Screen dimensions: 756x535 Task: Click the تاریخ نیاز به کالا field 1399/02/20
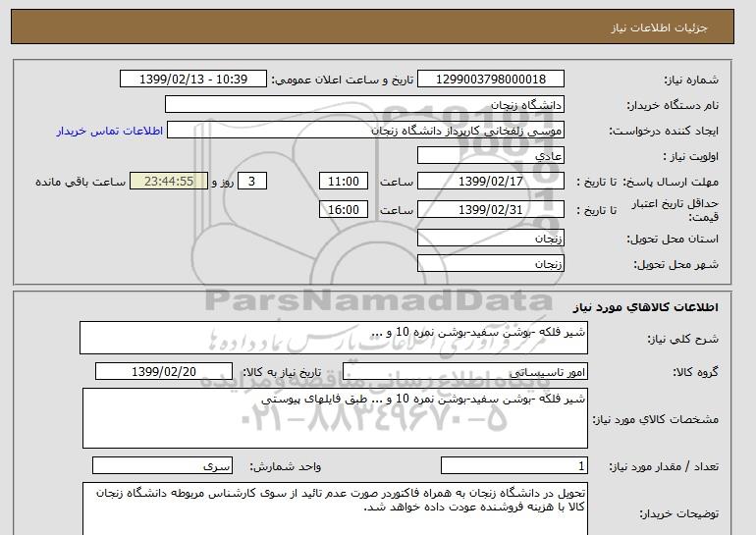pos(164,372)
